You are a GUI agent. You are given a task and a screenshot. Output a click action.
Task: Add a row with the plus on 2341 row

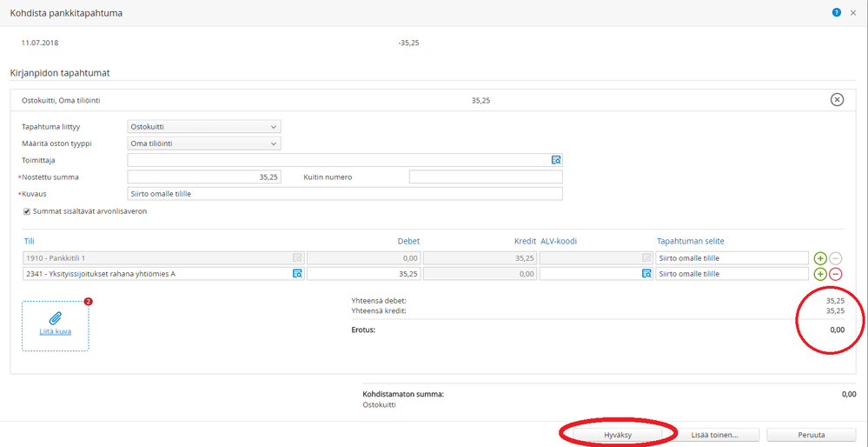click(820, 274)
